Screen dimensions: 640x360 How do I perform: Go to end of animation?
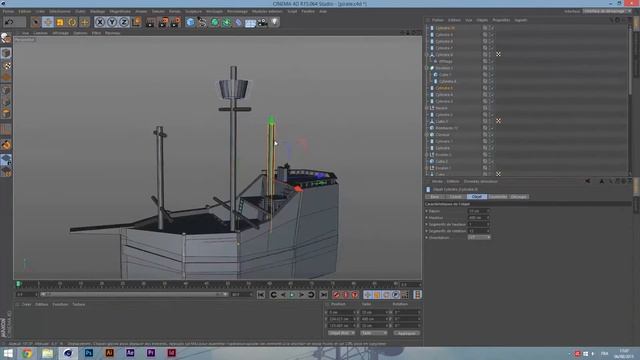coord(323,295)
